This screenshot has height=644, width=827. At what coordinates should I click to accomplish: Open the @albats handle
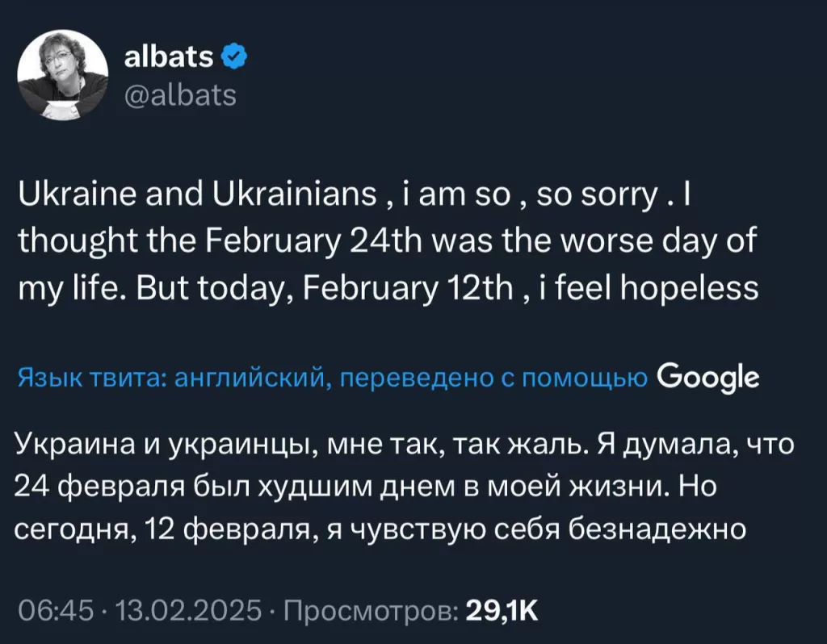pos(180,94)
